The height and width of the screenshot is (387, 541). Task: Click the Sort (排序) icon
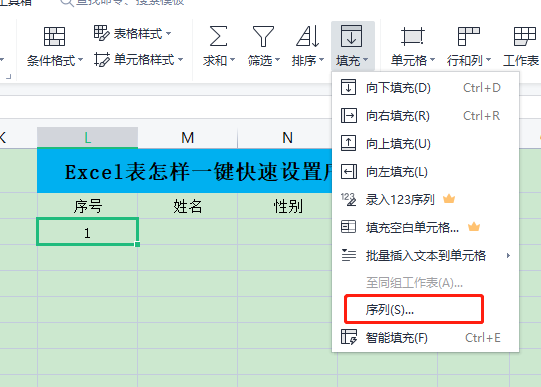[308, 36]
